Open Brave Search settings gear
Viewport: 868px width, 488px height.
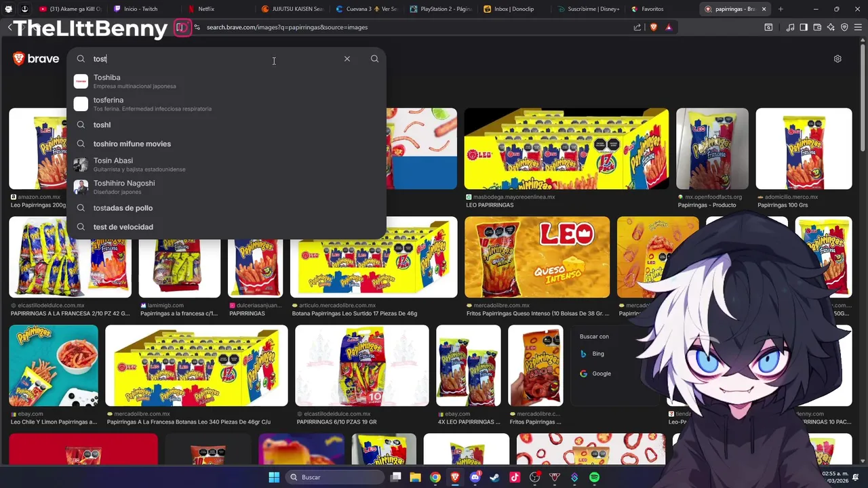click(837, 59)
